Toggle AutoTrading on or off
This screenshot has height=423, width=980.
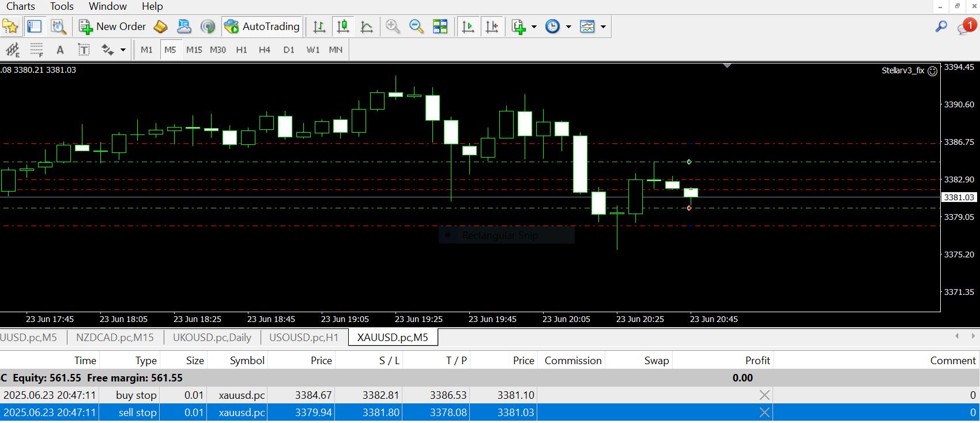tap(262, 27)
